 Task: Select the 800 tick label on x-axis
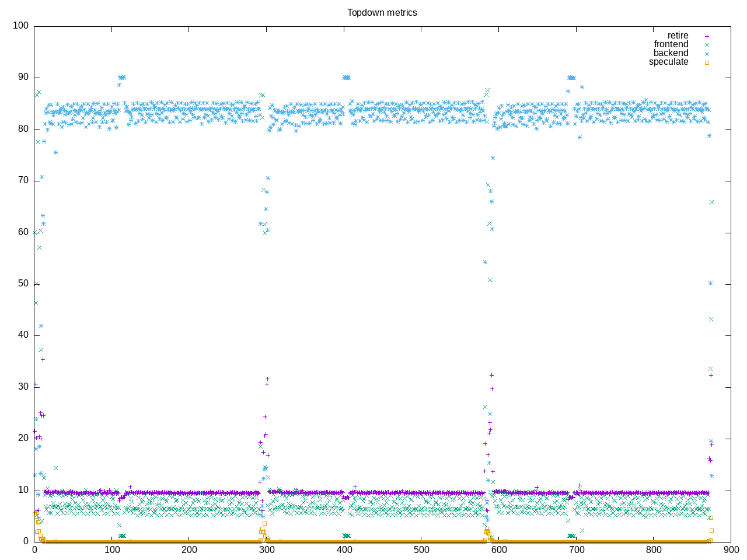653,550
